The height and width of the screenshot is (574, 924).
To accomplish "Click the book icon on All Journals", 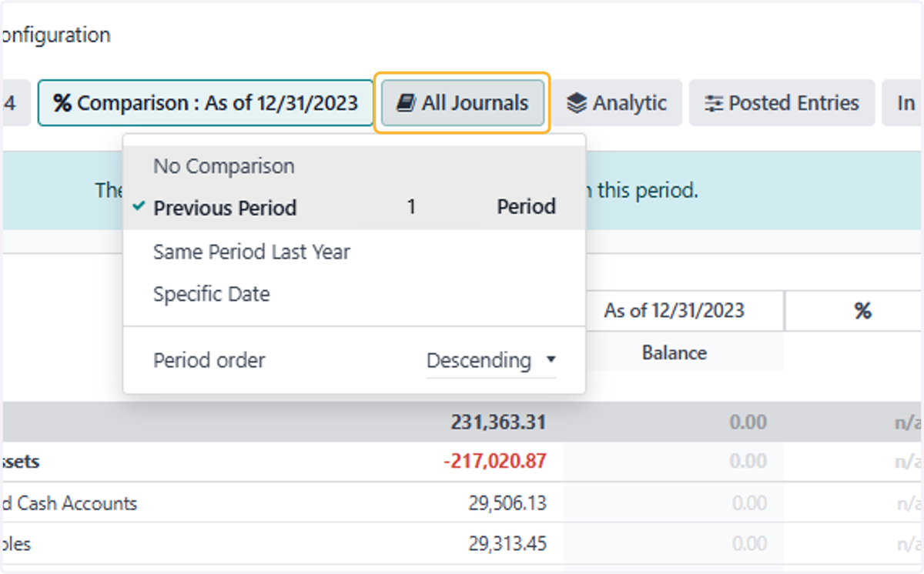I will pos(406,103).
